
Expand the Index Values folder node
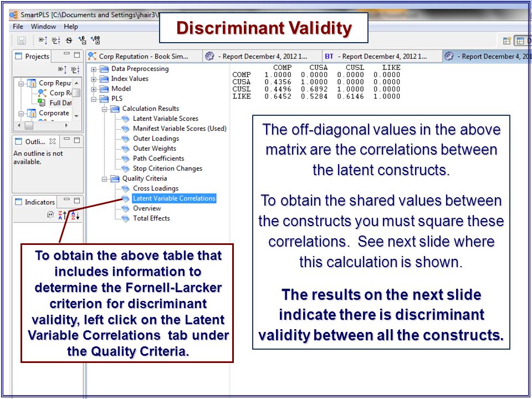pyautogui.click(x=94, y=79)
